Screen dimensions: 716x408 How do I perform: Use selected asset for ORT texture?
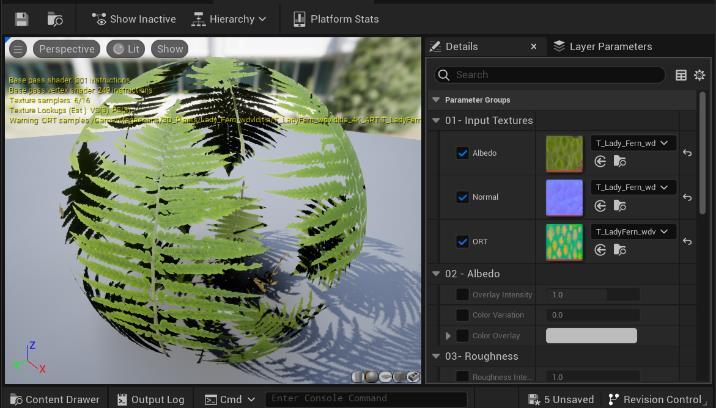(600, 250)
